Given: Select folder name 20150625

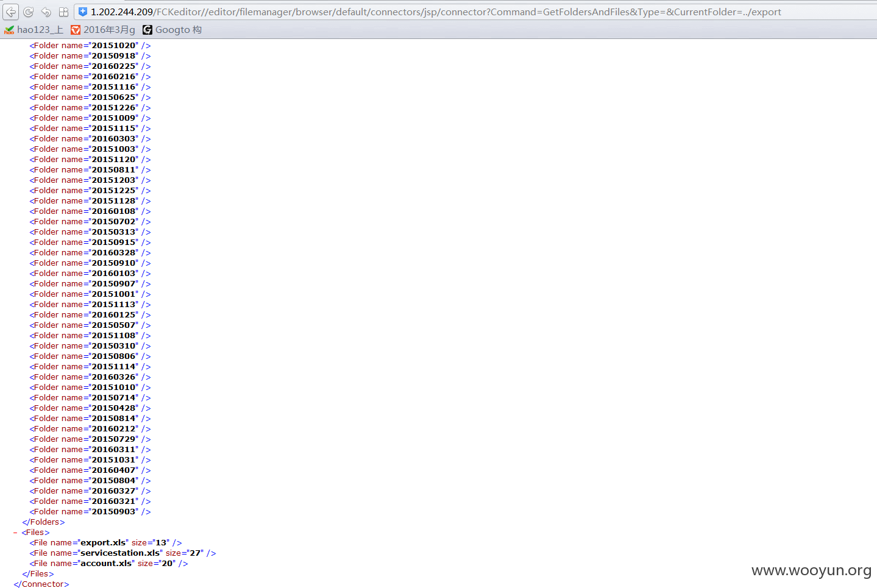Looking at the screenshot, I should (113, 97).
